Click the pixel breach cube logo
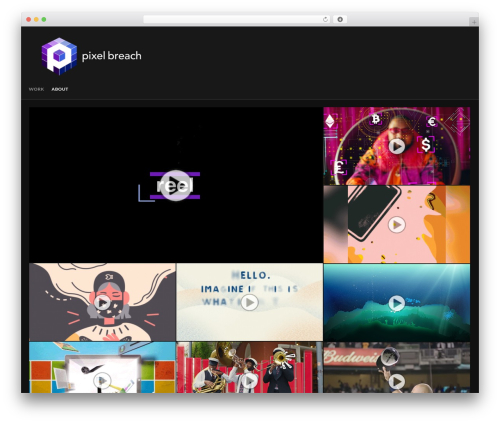Viewport: 500px width, 423px height. point(59,56)
